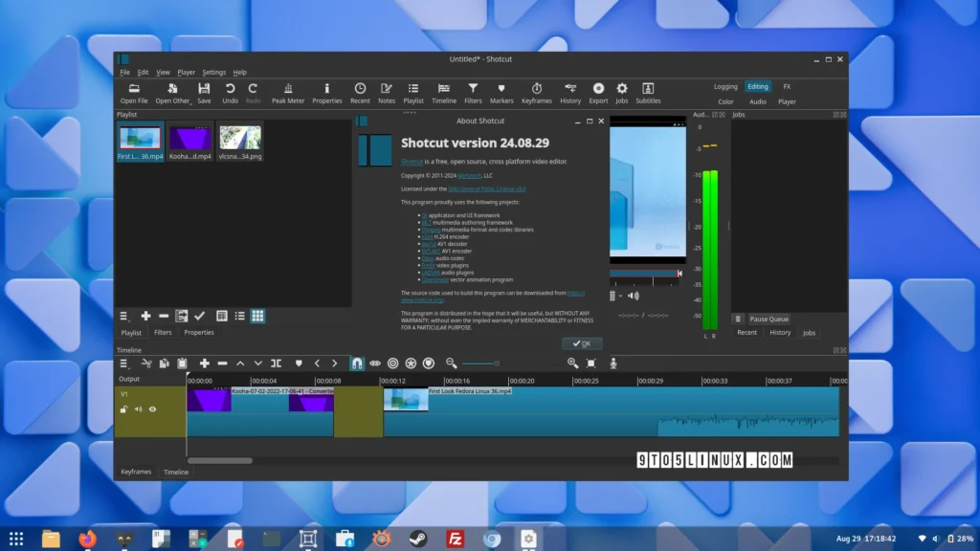Open the Edit menu

pos(144,72)
